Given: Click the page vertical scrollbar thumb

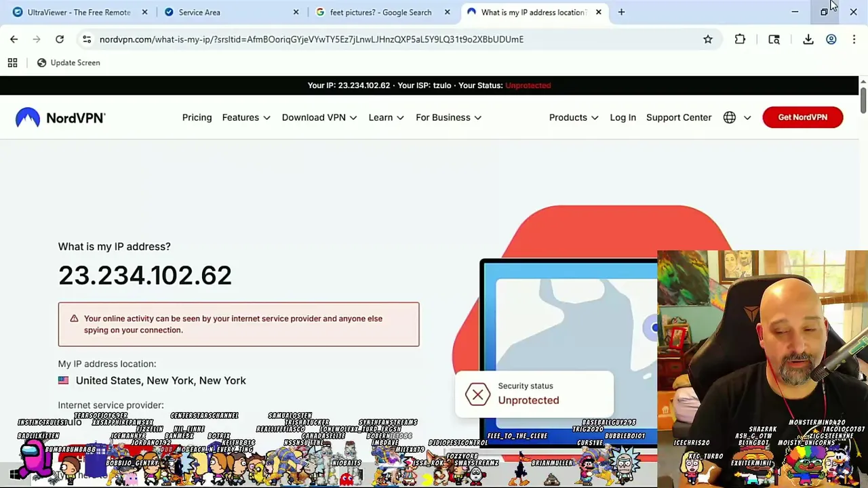Looking at the screenshot, I should point(863,99).
